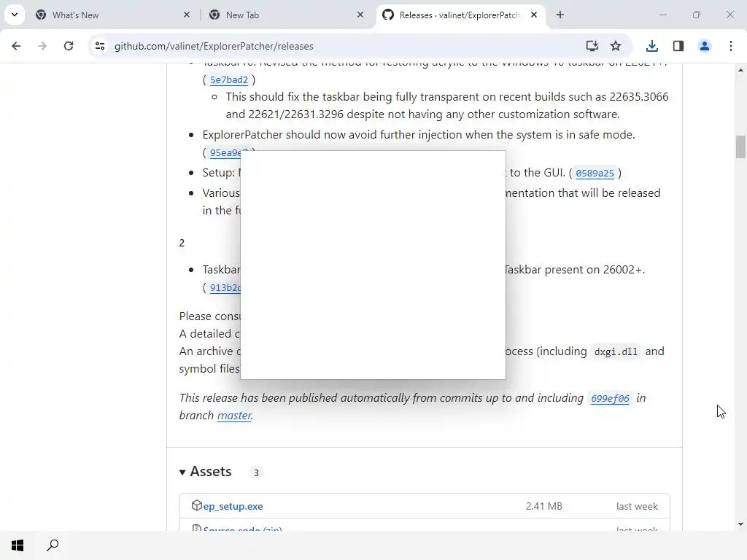
Task: Open the Chrome profile avatar
Action: [705, 46]
